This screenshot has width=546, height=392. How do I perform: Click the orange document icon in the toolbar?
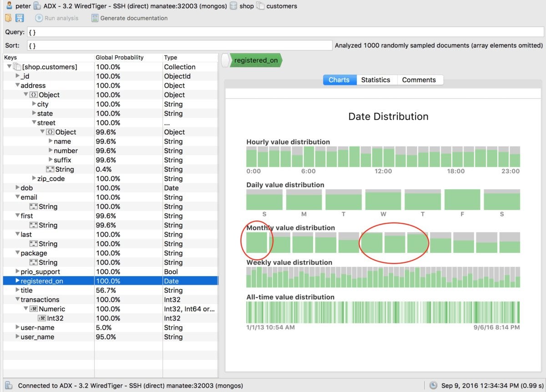point(9,18)
